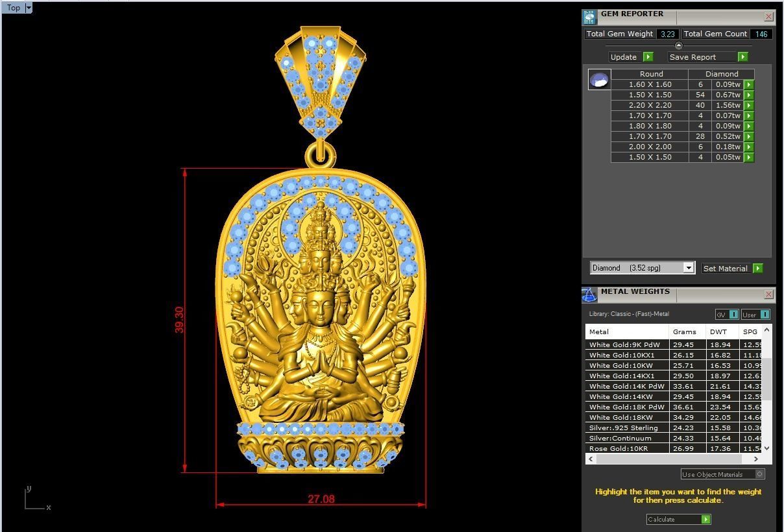Click green arrow for 1.80 X 1.80 row

click(x=748, y=126)
